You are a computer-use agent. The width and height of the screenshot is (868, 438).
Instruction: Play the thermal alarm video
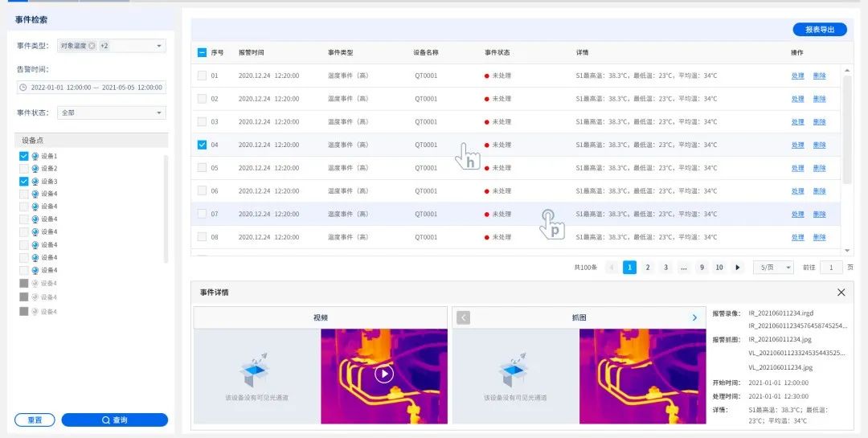click(x=383, y=374)
